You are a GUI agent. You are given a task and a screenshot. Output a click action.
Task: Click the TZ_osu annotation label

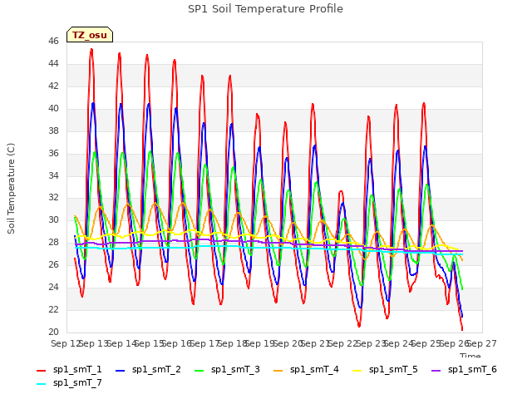[90, 35]
